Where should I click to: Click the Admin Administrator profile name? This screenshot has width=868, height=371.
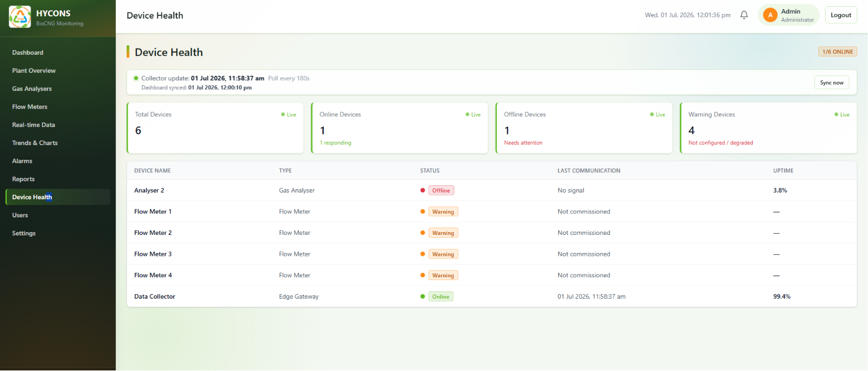pyautogui.click(x=797, y=15)
